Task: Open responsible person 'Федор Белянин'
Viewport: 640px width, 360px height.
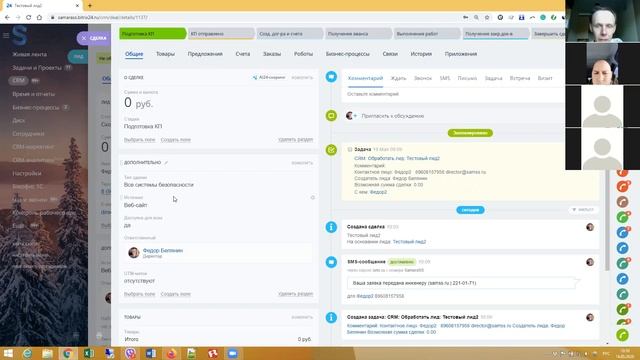Action: 163,250
